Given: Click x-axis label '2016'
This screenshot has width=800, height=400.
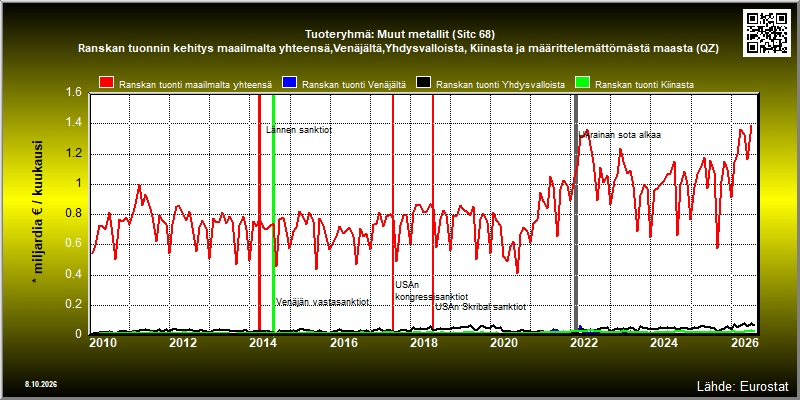Looking at the screenshot, I should (x=343, y=342).
